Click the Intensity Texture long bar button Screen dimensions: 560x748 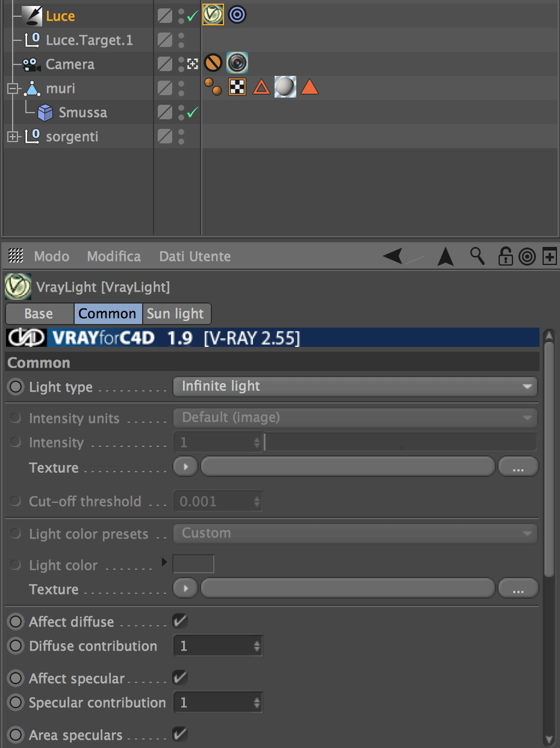click(x=347, y=467)
